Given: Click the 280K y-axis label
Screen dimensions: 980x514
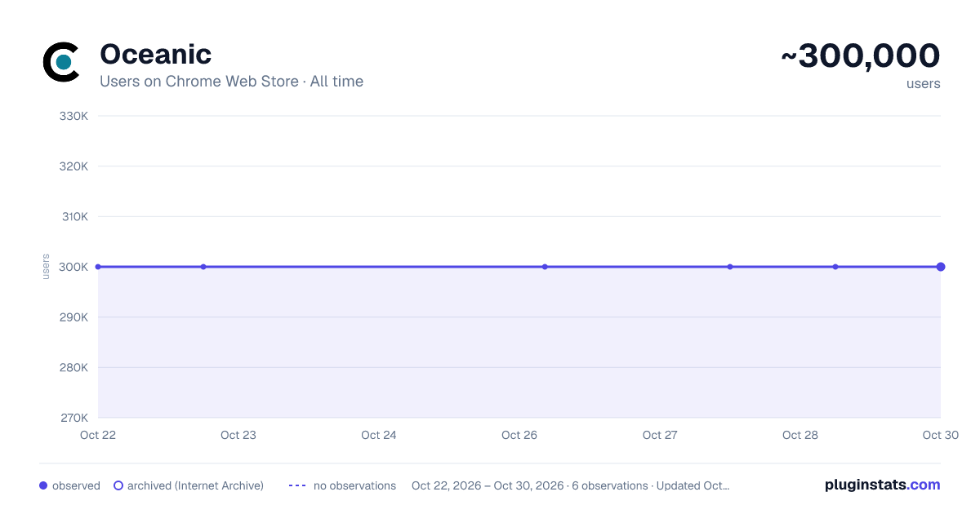Looking at the screenshot, I should (x=73, y=367).
